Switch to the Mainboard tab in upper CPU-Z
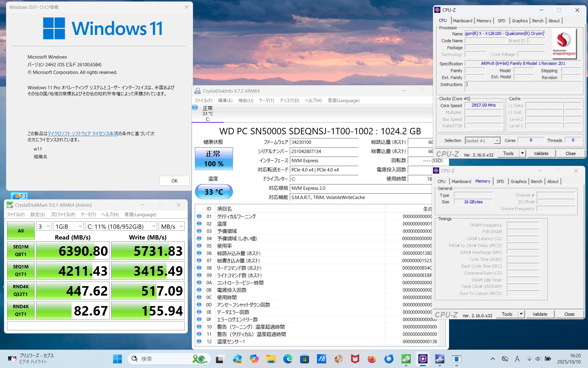The height and width of the screenshot is (368, 588). coord(462,21)
